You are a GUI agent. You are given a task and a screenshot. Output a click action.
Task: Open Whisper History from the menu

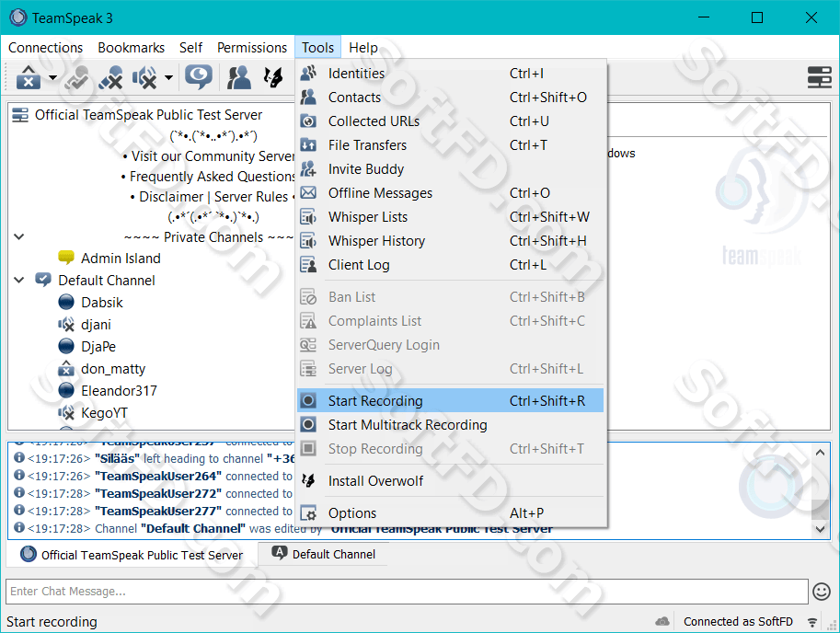pos(451,241)
